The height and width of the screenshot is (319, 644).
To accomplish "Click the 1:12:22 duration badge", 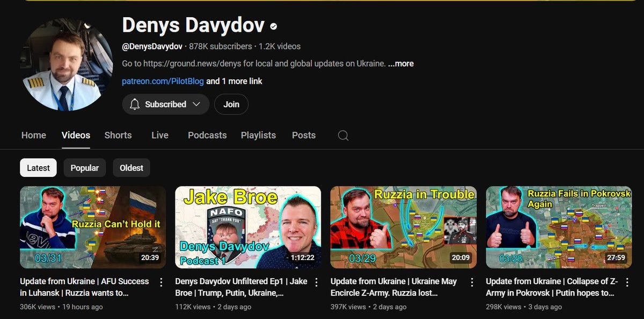I will click(x=303, y=258).
